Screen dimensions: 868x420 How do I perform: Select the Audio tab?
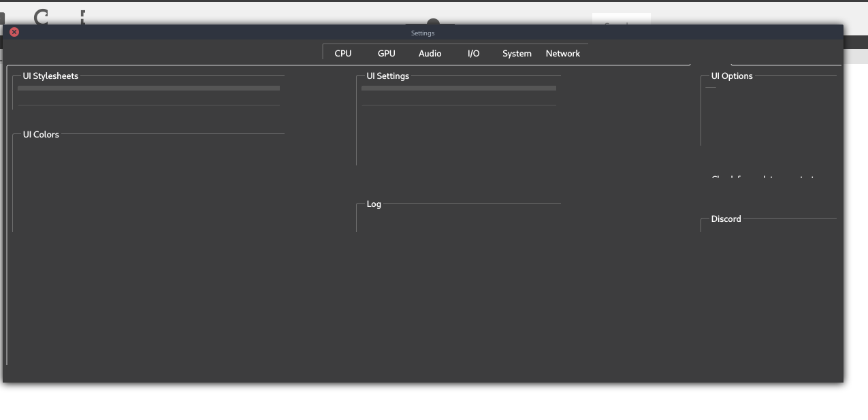tap(430, 53)
